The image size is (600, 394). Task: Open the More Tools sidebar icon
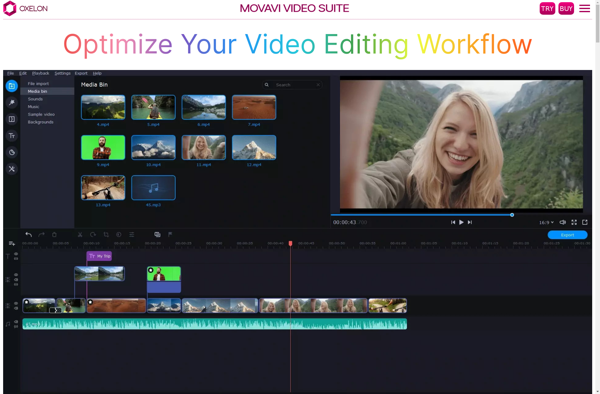[x=11, y=169]
